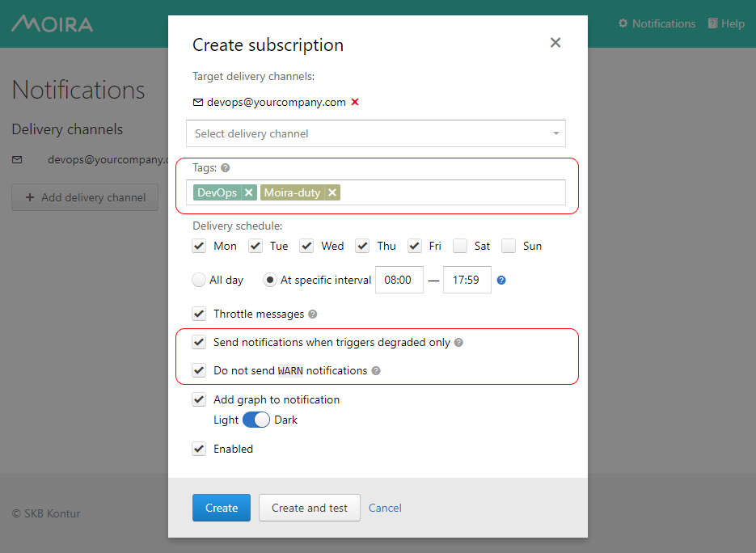This screenshot has height=553, width=756.
Task: Open help for degraded-only notifications
Action: (458, 343)
